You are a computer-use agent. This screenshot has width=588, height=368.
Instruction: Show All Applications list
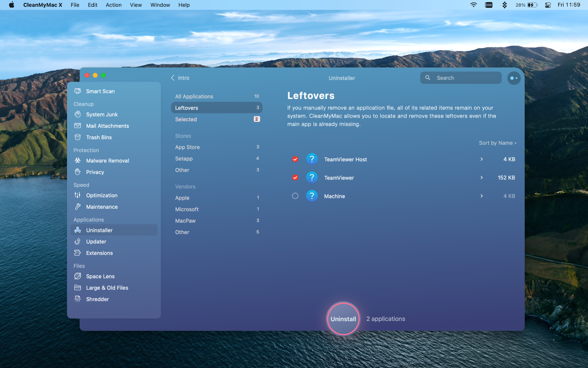tap(217, 96)
